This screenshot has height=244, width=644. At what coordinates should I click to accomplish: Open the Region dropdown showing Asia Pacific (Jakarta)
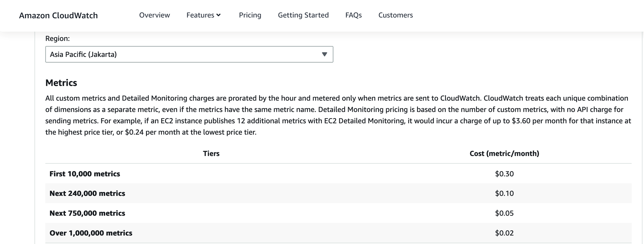189,54
